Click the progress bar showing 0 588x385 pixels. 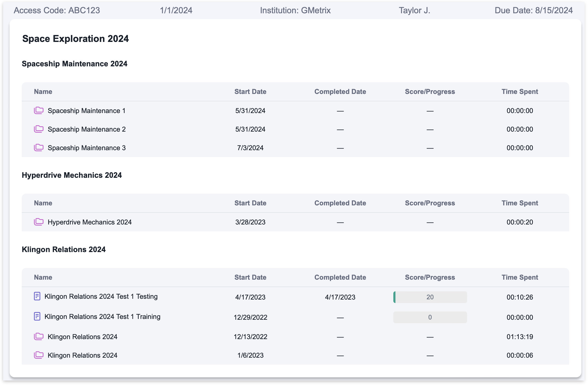(430, 317)
